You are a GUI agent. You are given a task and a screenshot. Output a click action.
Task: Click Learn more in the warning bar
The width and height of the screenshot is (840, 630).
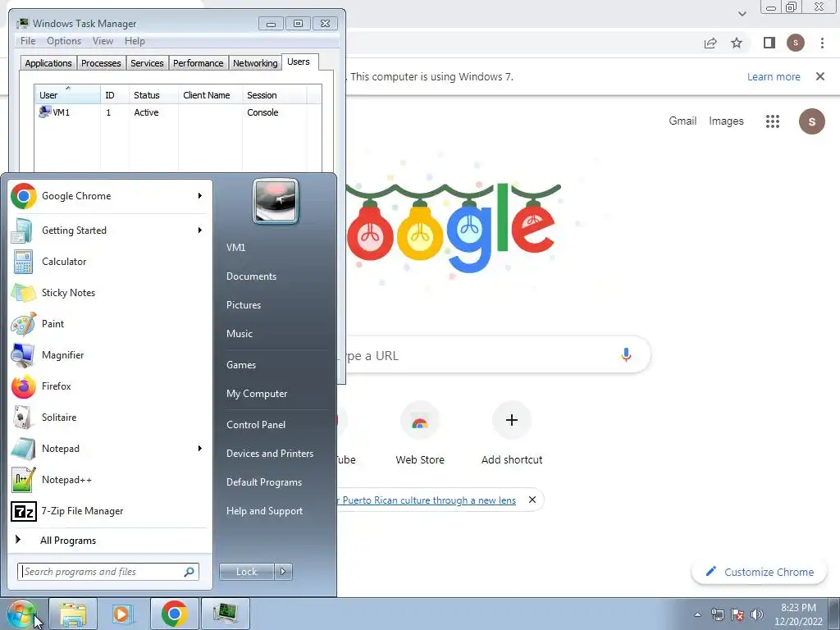tap(774, 76)
